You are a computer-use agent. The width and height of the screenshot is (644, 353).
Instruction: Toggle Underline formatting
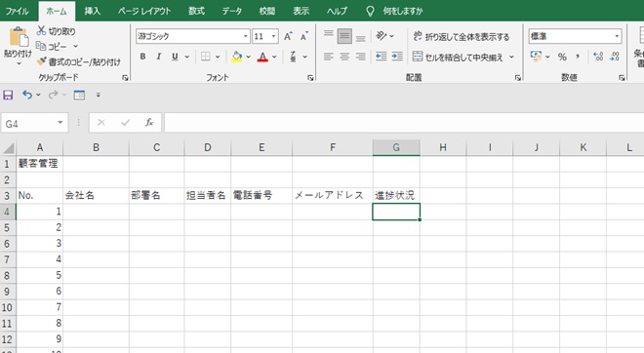click(175, 57)
